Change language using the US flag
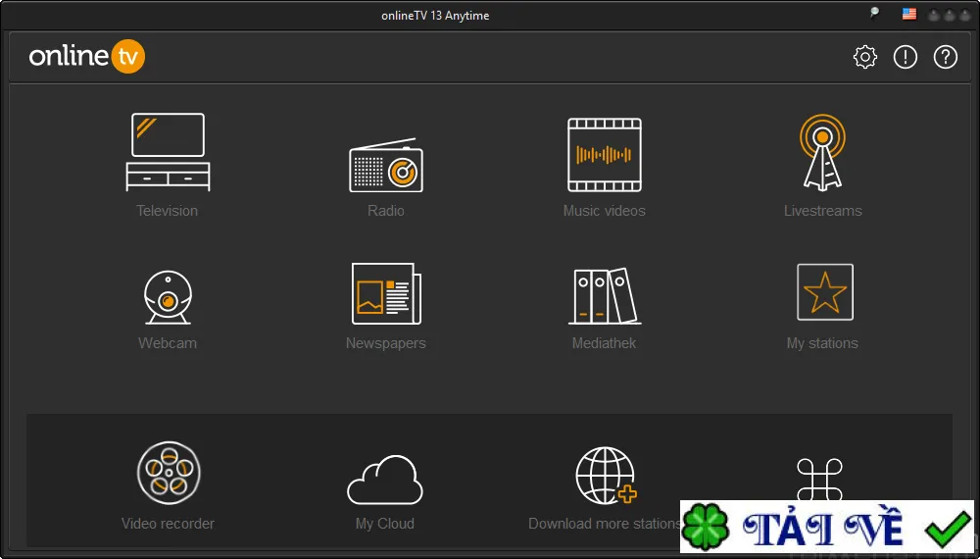This screenshot has height=559, width=980. coord(908,15)
